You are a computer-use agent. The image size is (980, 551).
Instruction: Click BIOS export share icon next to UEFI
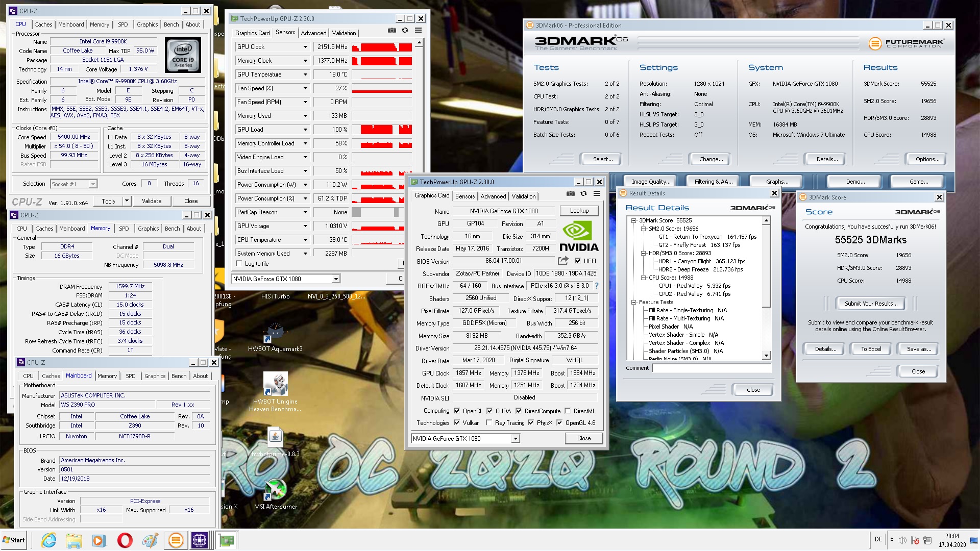click(x=563, y=261)
